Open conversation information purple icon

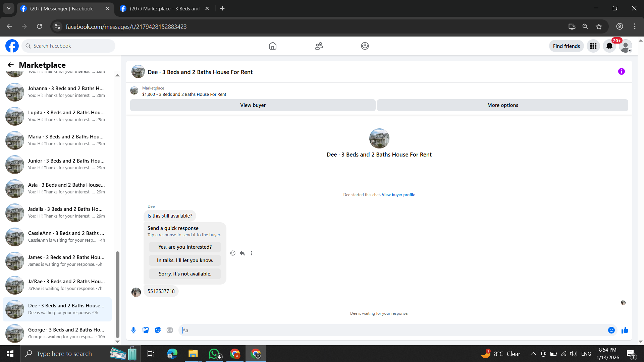[621, 71]
